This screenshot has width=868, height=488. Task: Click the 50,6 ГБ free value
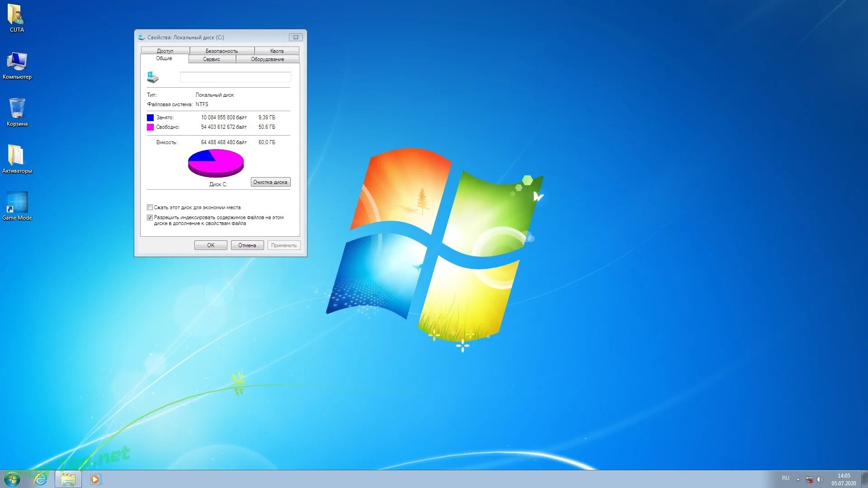267,127
